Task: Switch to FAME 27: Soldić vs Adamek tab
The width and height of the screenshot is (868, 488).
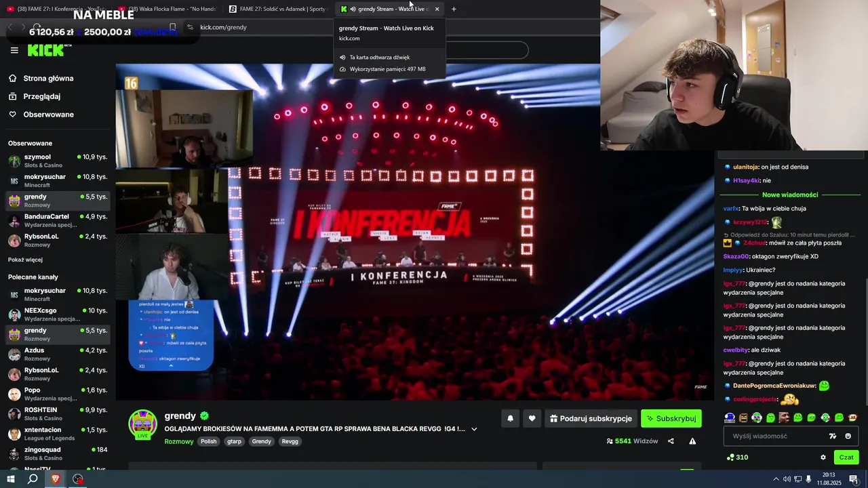Action: coord(279,9)
